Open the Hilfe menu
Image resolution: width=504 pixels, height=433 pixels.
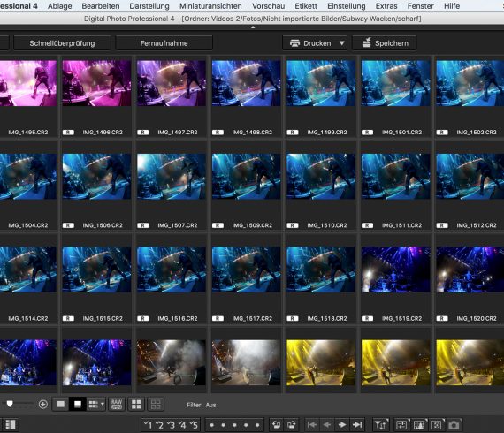pyautogui.click(x=452, y=6)
